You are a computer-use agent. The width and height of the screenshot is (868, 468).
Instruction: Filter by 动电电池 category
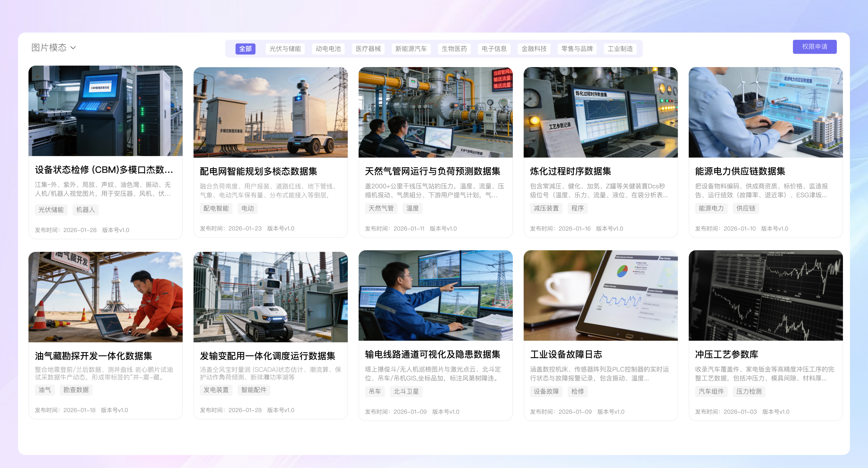pos(328,49)
